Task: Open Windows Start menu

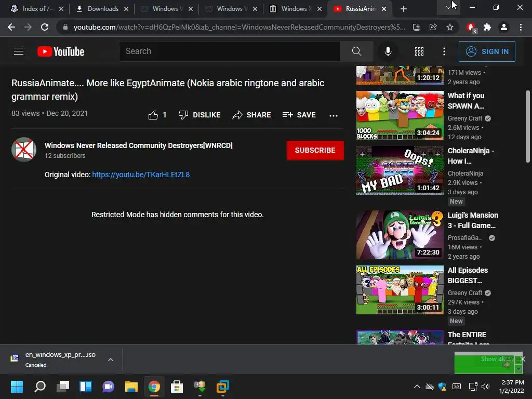Action: (17, 387)
